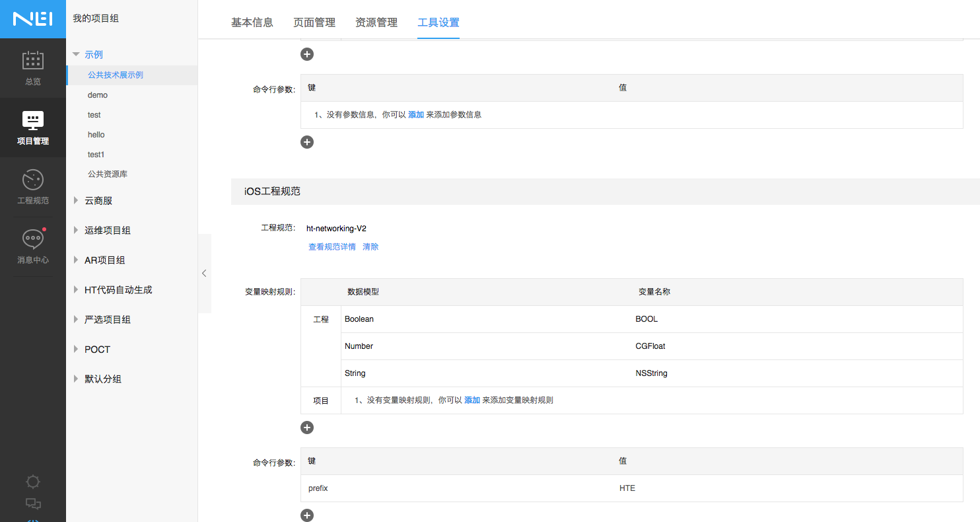
Task: Click the 数据模型 column header
Action: click(x=363, y=292)
